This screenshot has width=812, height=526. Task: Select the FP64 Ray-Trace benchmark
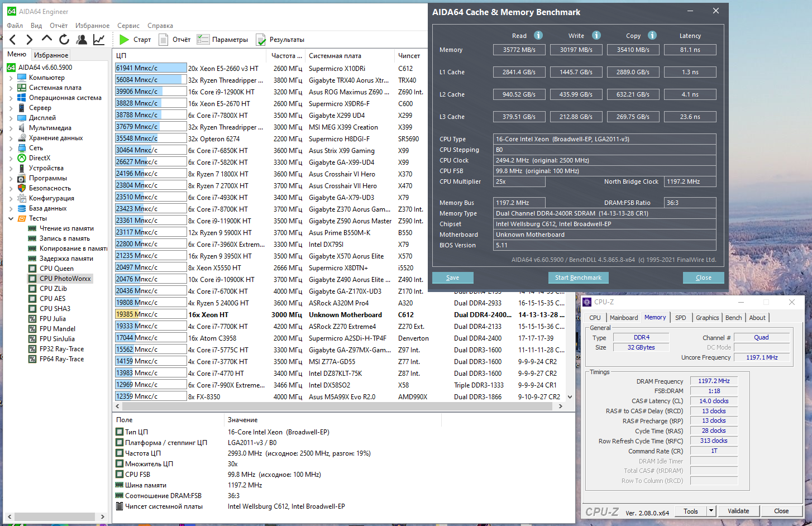point(61,359)
